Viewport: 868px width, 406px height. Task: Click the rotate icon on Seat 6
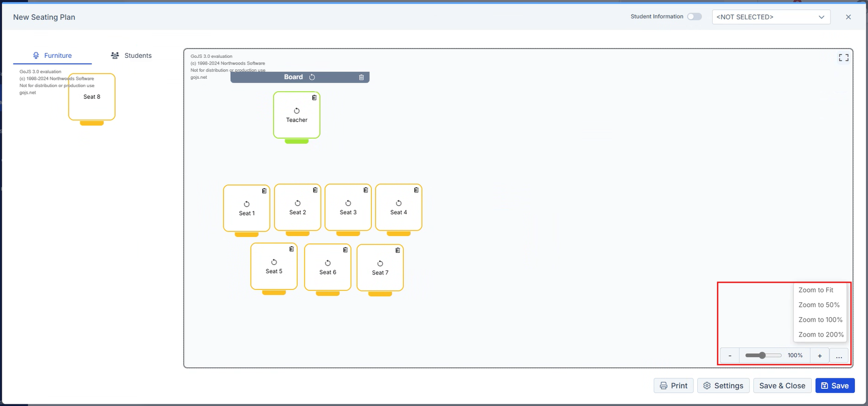pos(328,263)
